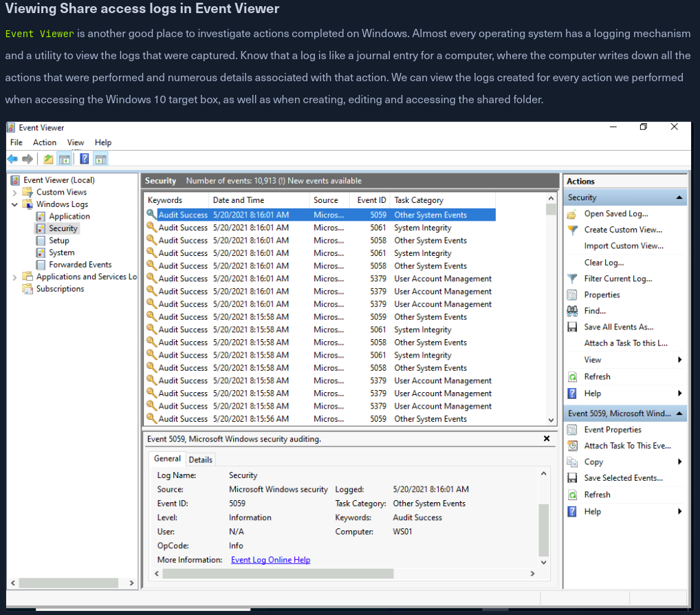This screenshot has width=700, height=615.
Task: Click Clear Log... in Actions pane
Action: [604, 262]
